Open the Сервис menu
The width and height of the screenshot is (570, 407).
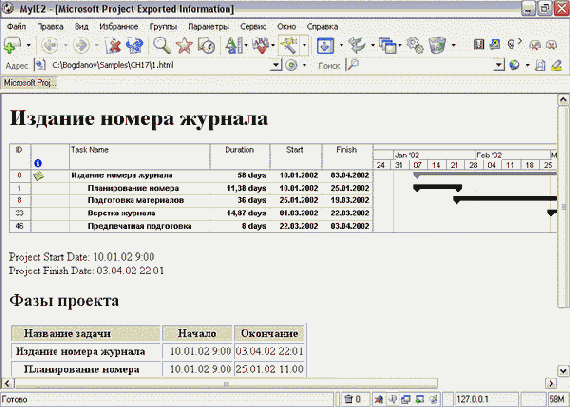pyautogui.click(x=253, y=27)
